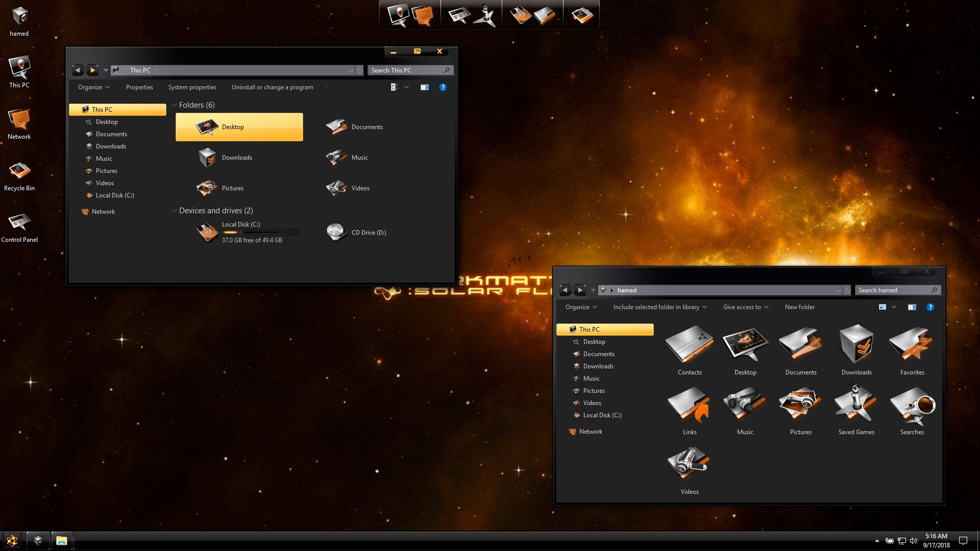Toggle the preview pane in hamed window

(912, 307)
